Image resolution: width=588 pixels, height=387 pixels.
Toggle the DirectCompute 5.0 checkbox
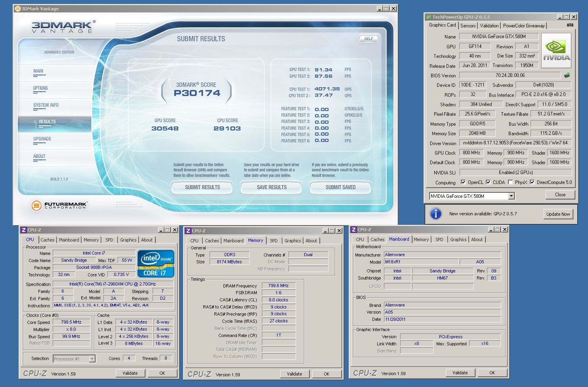pyautogui.click(x=532, y=182)
